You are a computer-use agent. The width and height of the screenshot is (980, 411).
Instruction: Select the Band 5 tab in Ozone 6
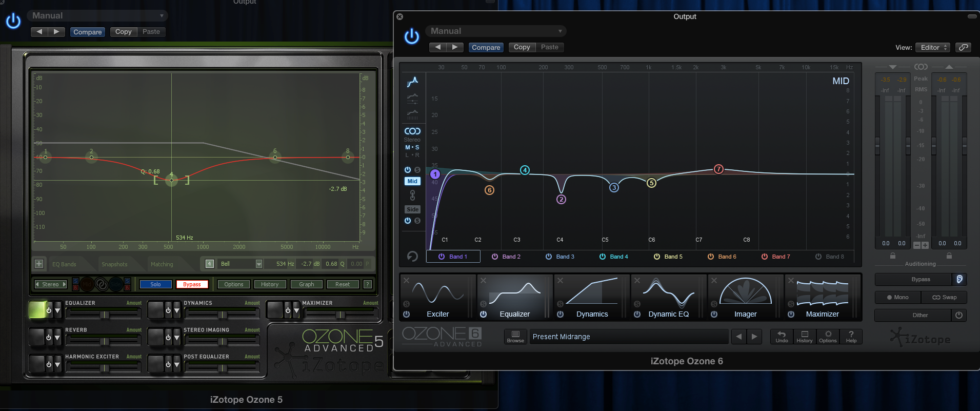click(668, 257)
